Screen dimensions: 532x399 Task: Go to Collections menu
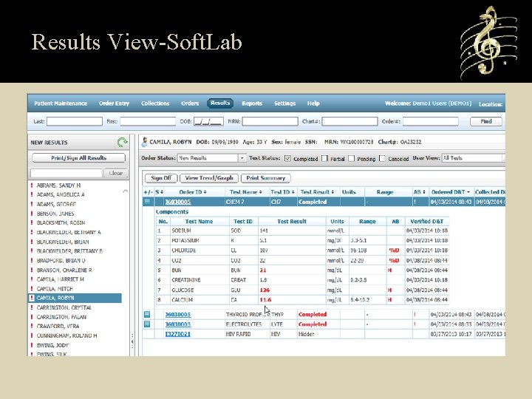pyautogui.click(x=155, y=103)
